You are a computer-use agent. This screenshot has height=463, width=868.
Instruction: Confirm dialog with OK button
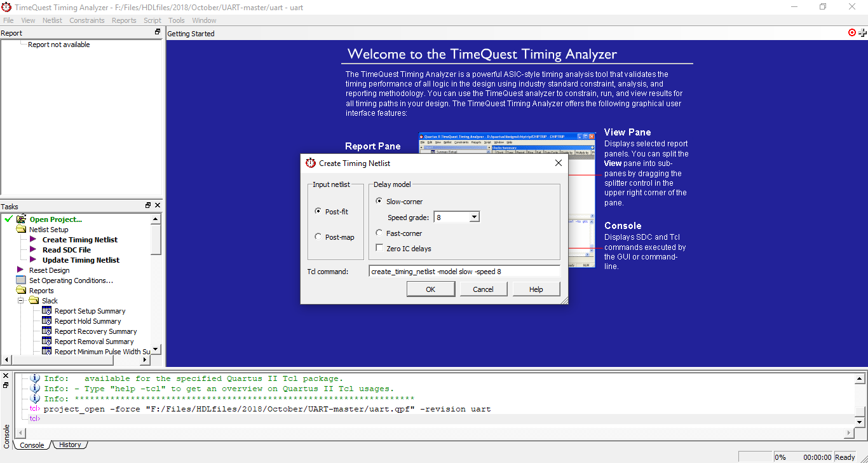[431, 289]
